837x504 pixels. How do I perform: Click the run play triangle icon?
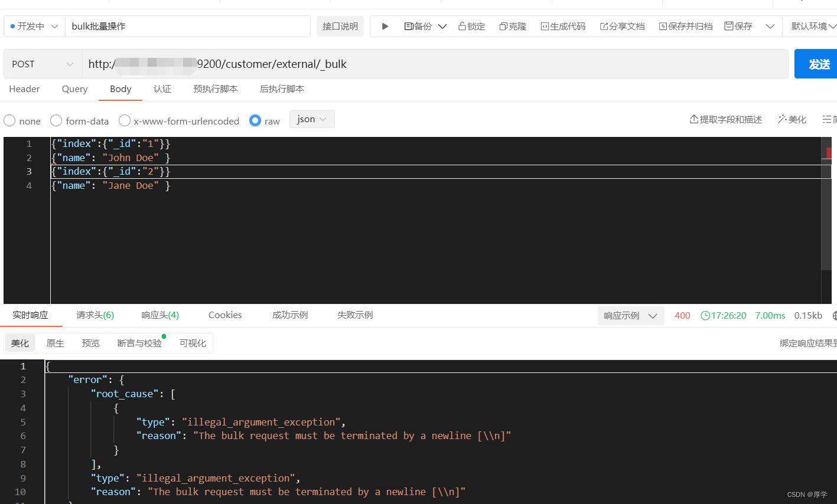(385, 27)
